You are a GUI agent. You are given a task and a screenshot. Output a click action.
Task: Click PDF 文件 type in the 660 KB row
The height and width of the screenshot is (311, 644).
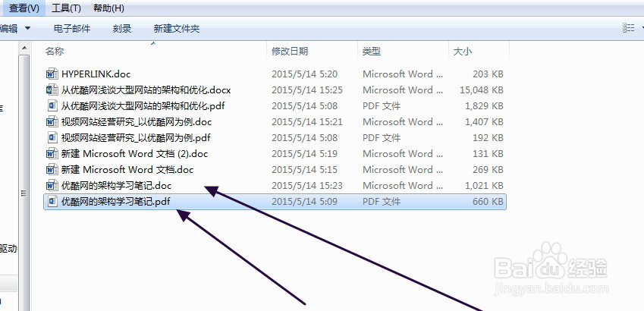click(x=382, y=201)
